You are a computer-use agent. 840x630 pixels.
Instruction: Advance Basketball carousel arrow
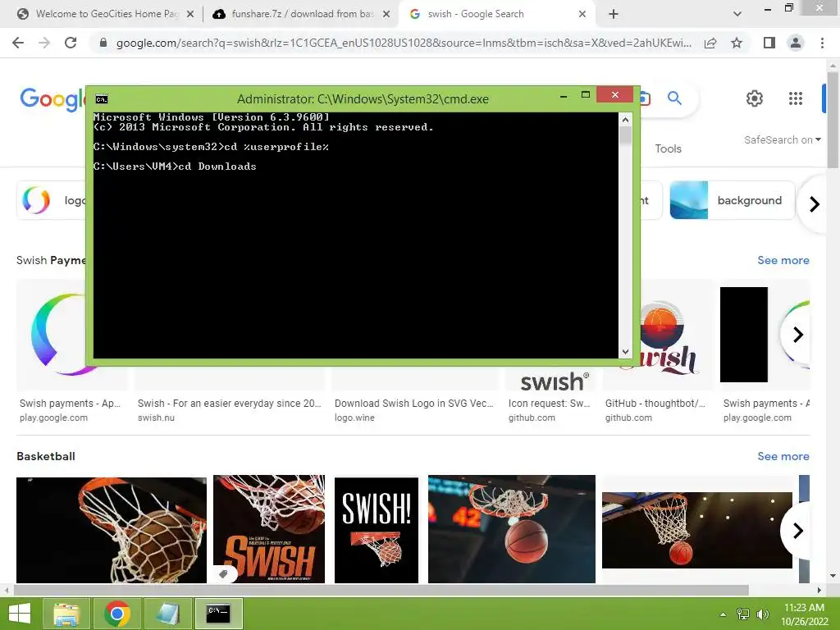(797, 531)
